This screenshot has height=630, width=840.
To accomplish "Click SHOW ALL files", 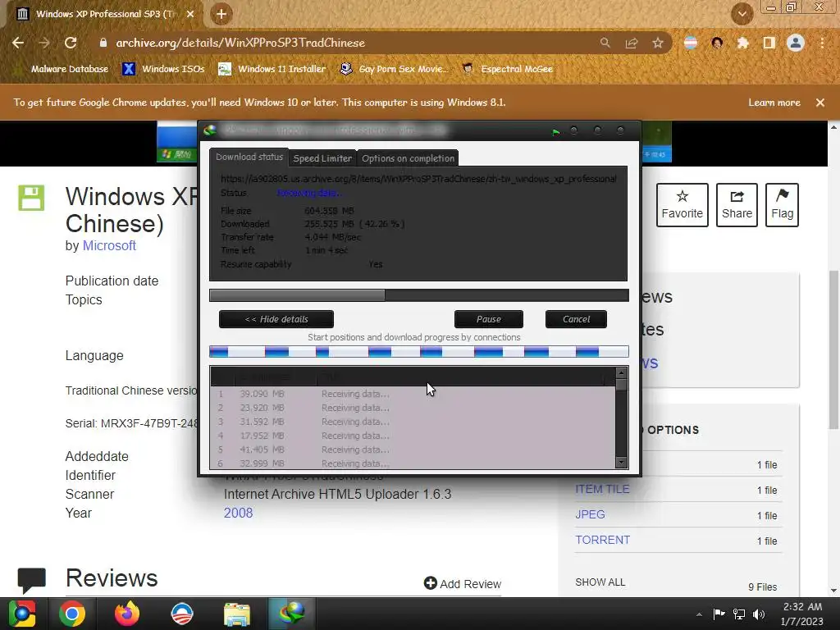I will 600,582.
